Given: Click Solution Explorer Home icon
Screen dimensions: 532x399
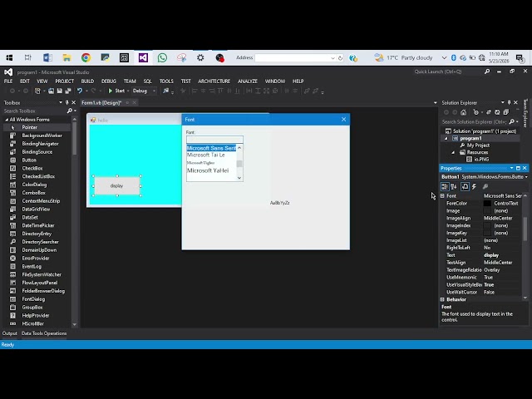Looking at the screenshot, I should (x=464, y=112).
